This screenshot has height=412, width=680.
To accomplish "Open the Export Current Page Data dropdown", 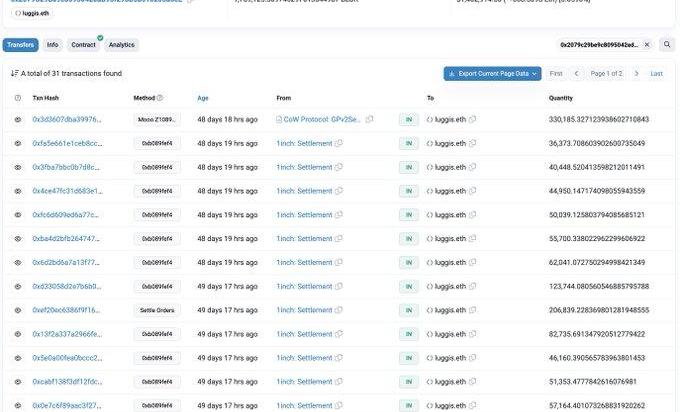I will tap(492, 74).
